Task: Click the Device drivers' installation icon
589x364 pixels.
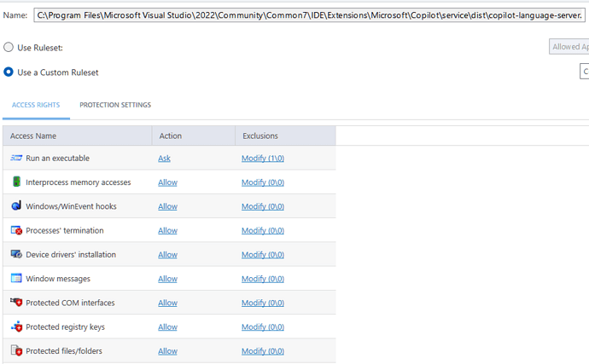Action: click(x=16, y=254)
